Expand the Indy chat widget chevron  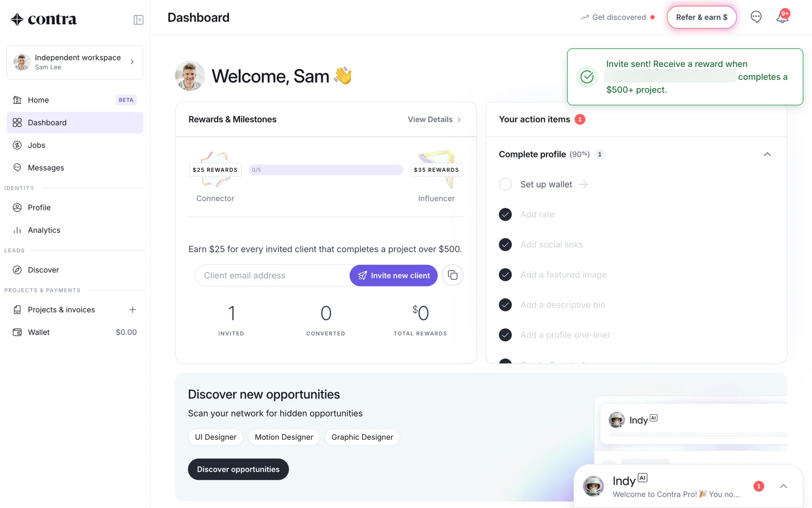[783, 486]
